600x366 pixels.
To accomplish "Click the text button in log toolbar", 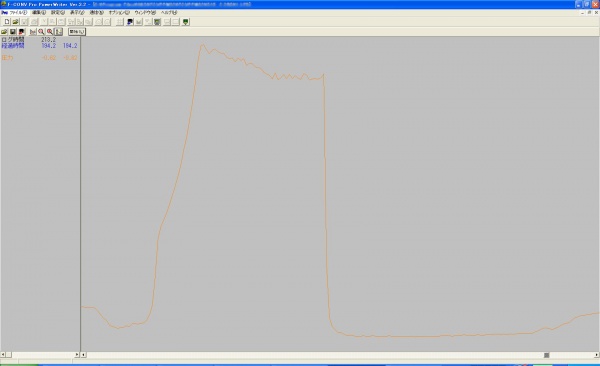I will click(x=77, y=32).
